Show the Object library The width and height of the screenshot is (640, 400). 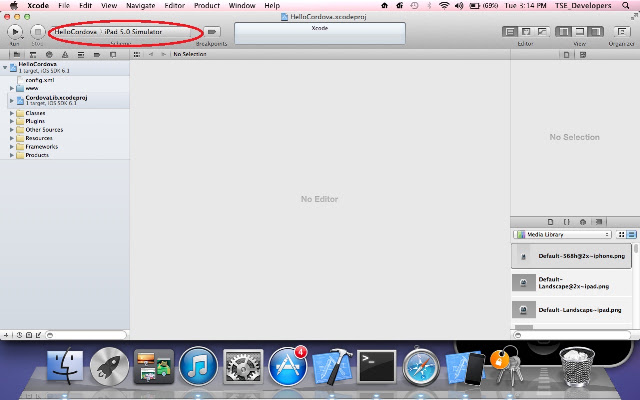pyautogui.click(x=583, y=222)
